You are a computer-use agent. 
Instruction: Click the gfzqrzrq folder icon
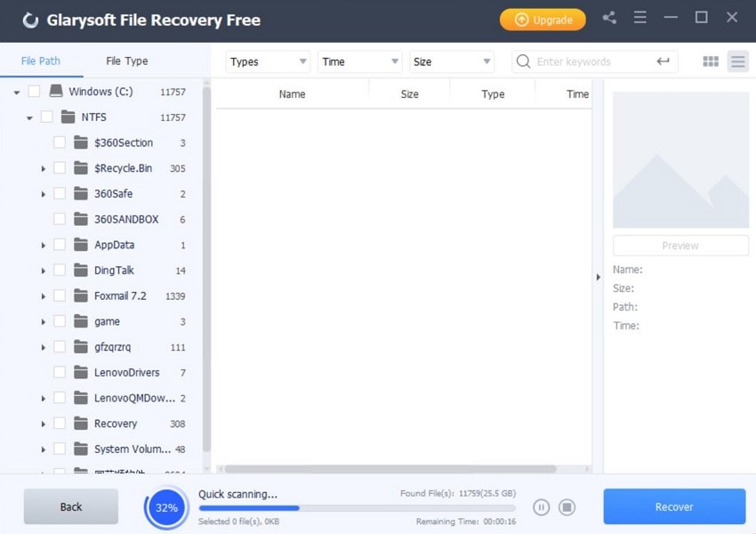pyautogui.click(x=81, y=347)
